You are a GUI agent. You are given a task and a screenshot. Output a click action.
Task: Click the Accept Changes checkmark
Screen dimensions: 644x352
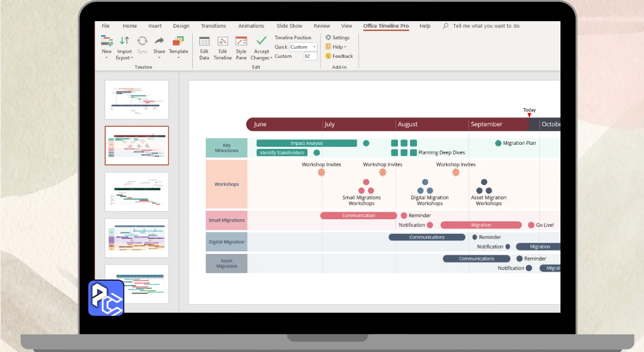coord(261,41)
